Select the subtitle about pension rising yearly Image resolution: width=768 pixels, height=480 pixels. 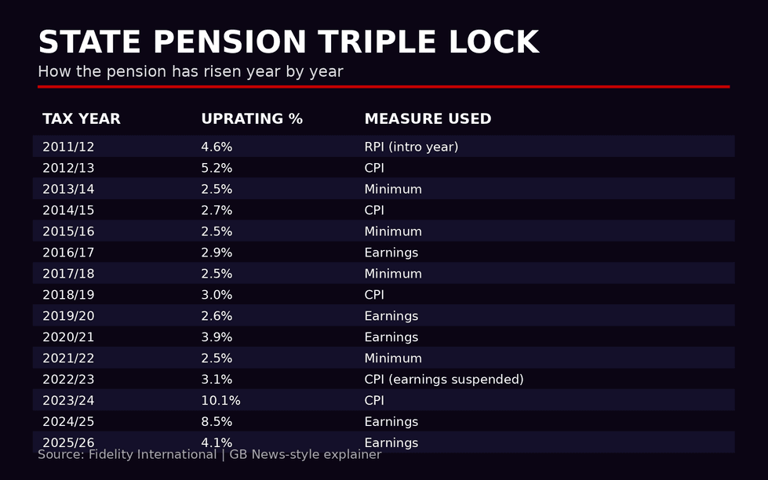pos(190,72)
